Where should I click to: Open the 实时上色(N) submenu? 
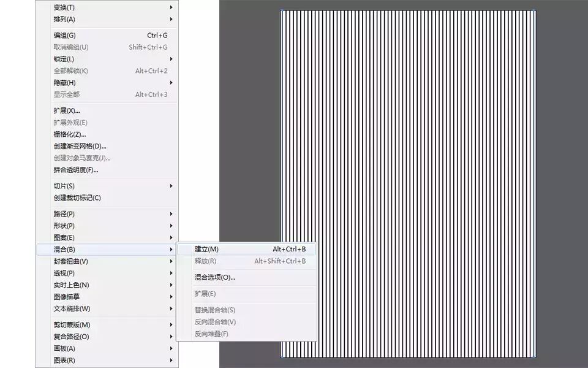107,285
